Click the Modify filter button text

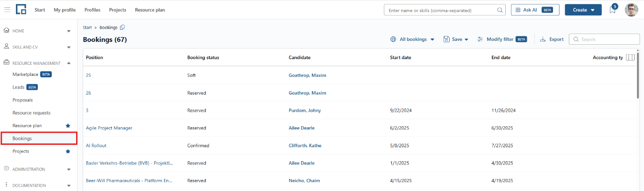point(500,40)
